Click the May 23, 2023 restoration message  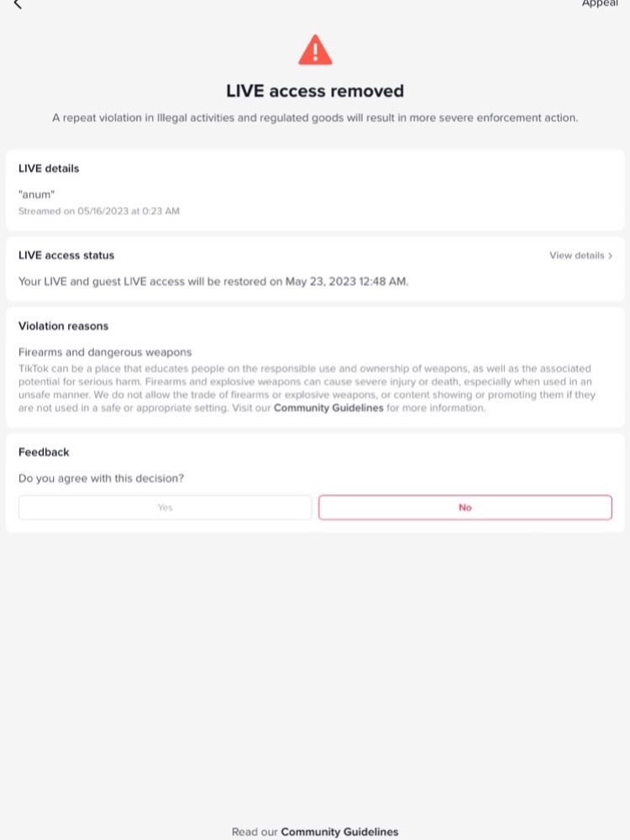pyautogui.click(x=213, y=281)
